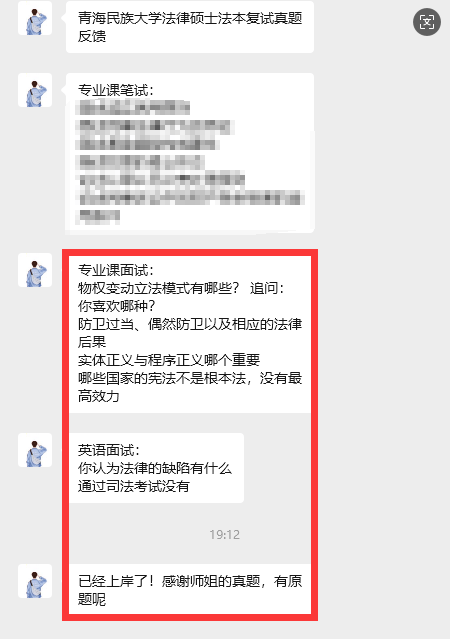Tap avatar beside 专业课面试 message
Viewport: 450px width, 639px height.
point(35,270)
